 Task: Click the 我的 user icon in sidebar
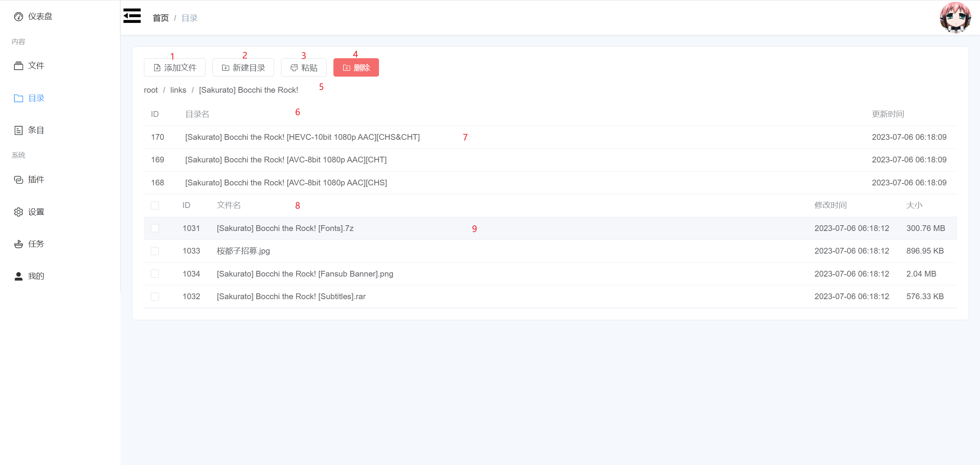pyautogui.click(x=18, y=276)
